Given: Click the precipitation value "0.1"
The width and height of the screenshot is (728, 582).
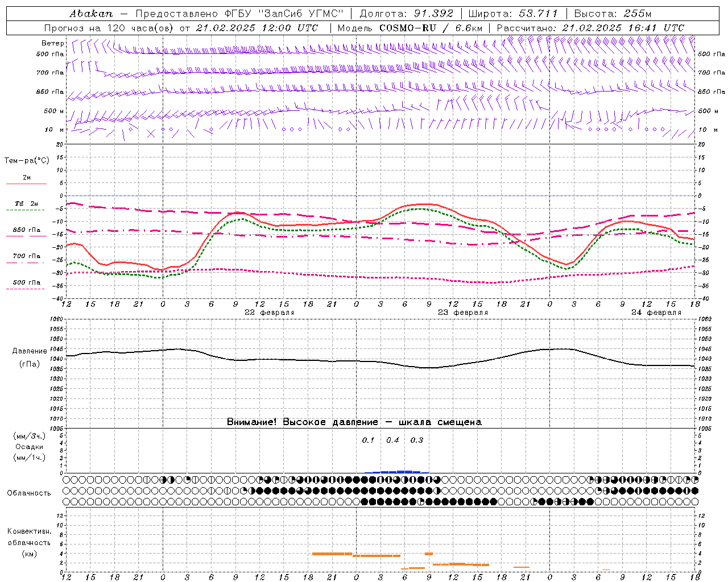Looking at the screenshot, I should pyautogui.click(x=369, y=440).
